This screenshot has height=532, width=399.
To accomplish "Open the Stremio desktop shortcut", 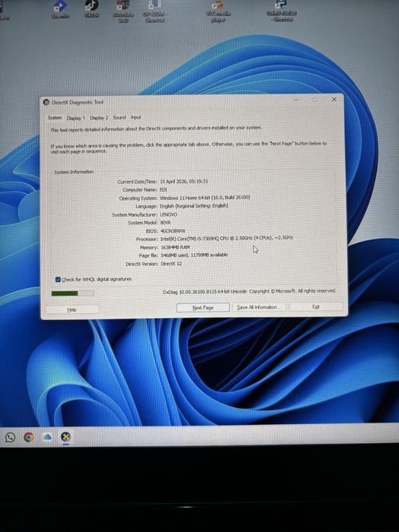I will pyautogui.click(x=60, y=9).
